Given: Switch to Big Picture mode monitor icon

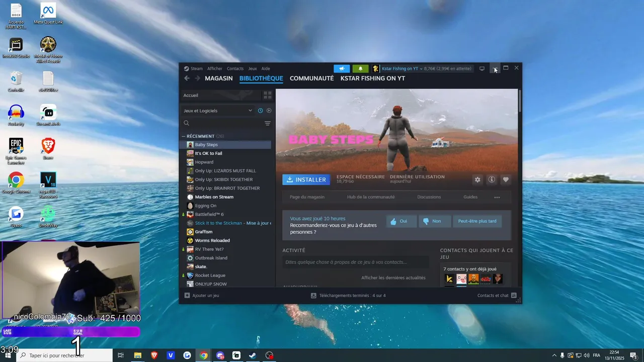Looking at the screenshot, I should (481, 68).
